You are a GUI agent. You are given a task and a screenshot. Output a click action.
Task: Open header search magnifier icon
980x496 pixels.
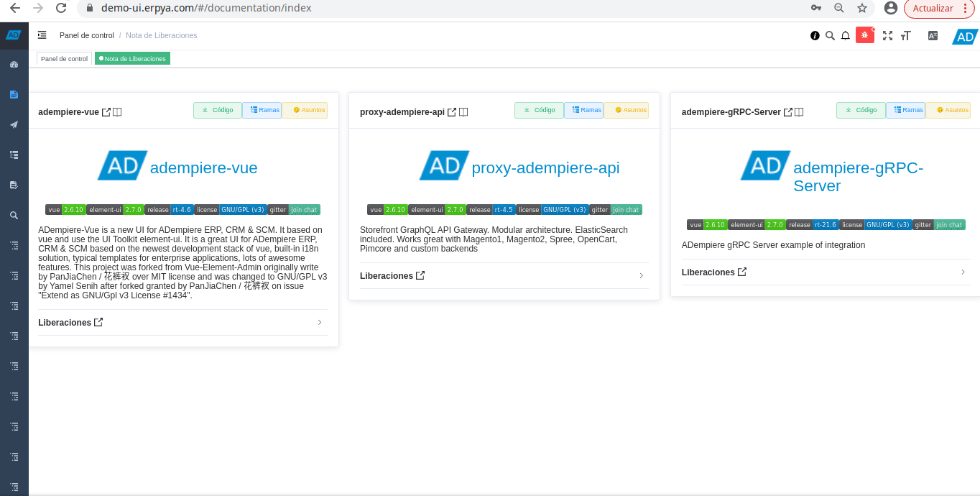(x=830, y=35)
